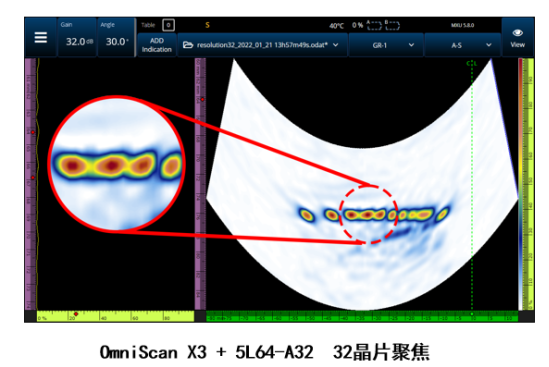Open the hamburger main menu
The height and width of the screenshot is (367, 549).
(x=41, y=37)
